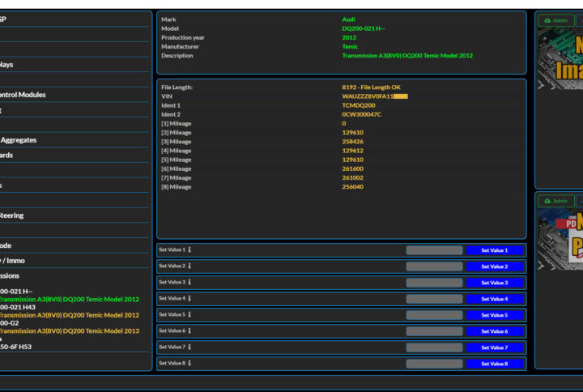The height and width of the screenshot is (392, 583).
Task: Click the top Admin button above the image
Action: 555,20
